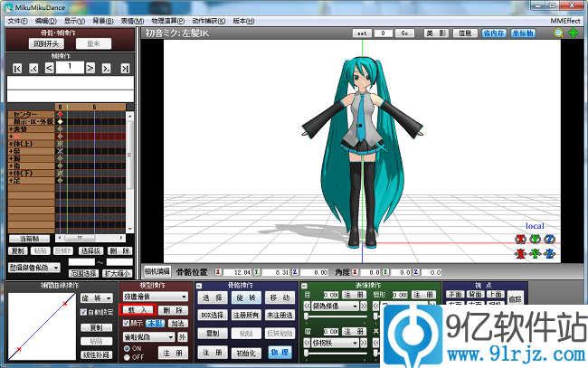Click the red X-axis move icon
Viewport: 588px width, 368px height.
tap(520, 254)
